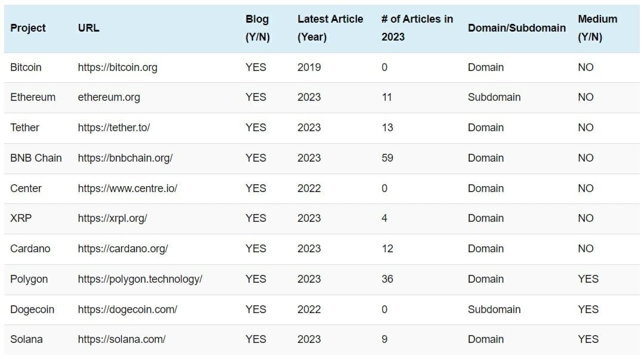644x359 pixels.
Task: Select the URL column header
Action: click(x=88, y=28)
